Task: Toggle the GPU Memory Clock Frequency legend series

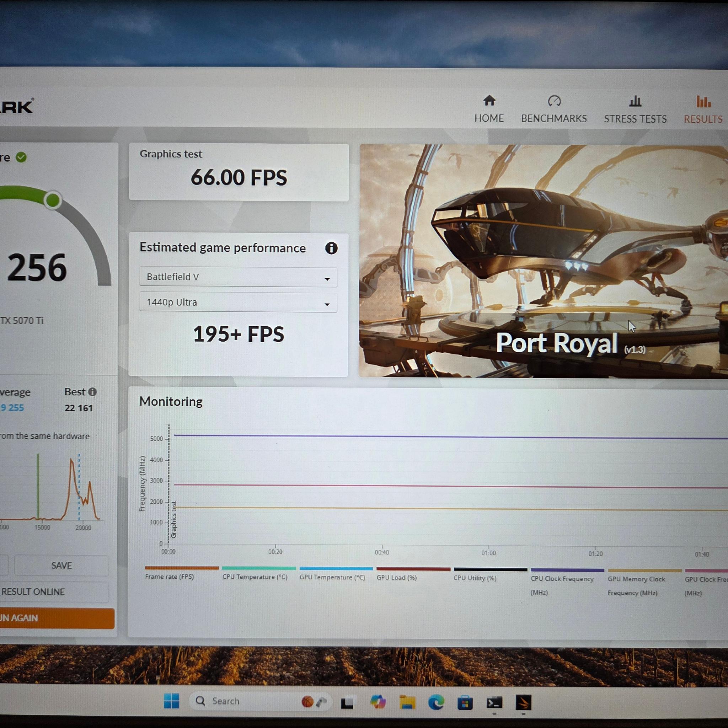Action: pos(644,583)
